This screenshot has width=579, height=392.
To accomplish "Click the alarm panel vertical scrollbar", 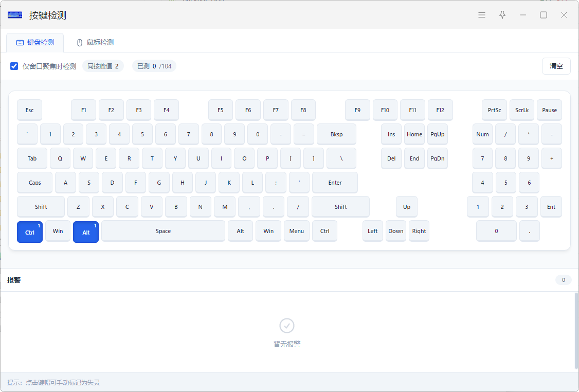I will pyautogui.click(x=576, y=331).
